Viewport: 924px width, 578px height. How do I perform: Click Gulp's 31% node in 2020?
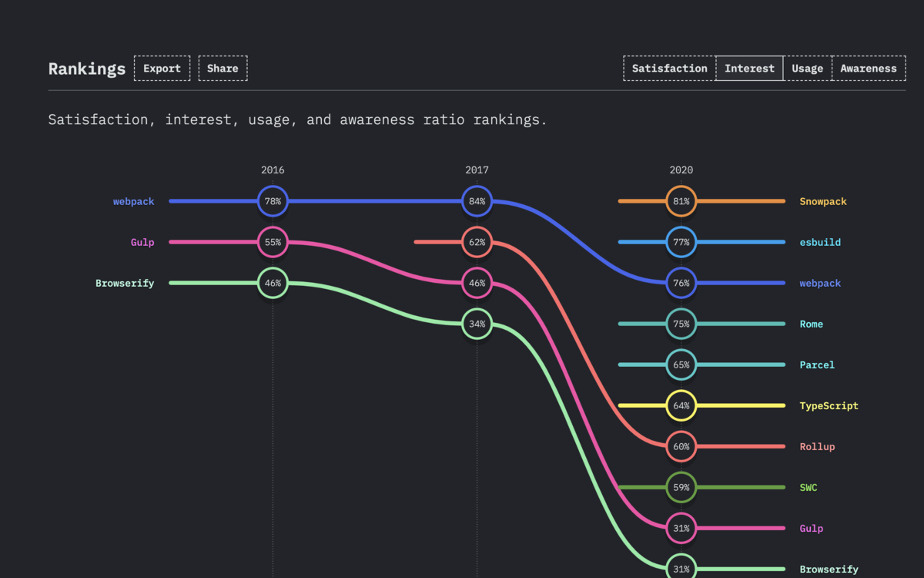[681, 528]
